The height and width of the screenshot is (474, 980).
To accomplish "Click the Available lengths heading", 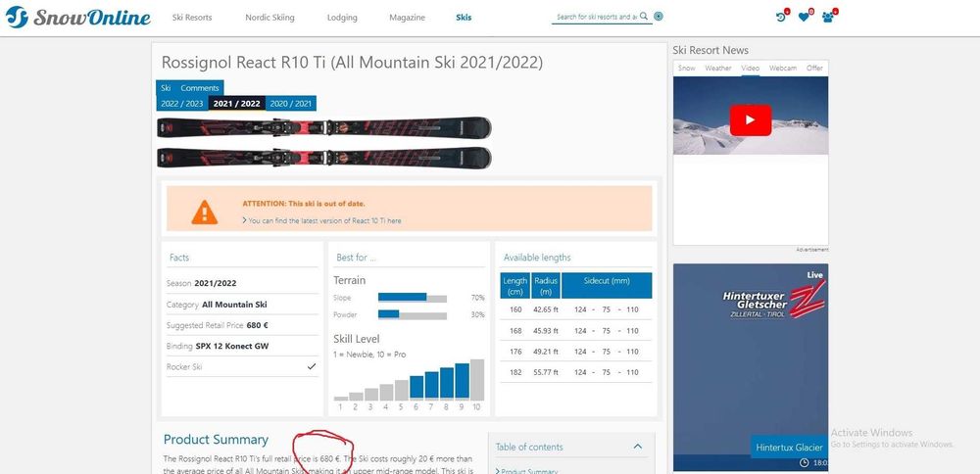I will pos(537,258).
